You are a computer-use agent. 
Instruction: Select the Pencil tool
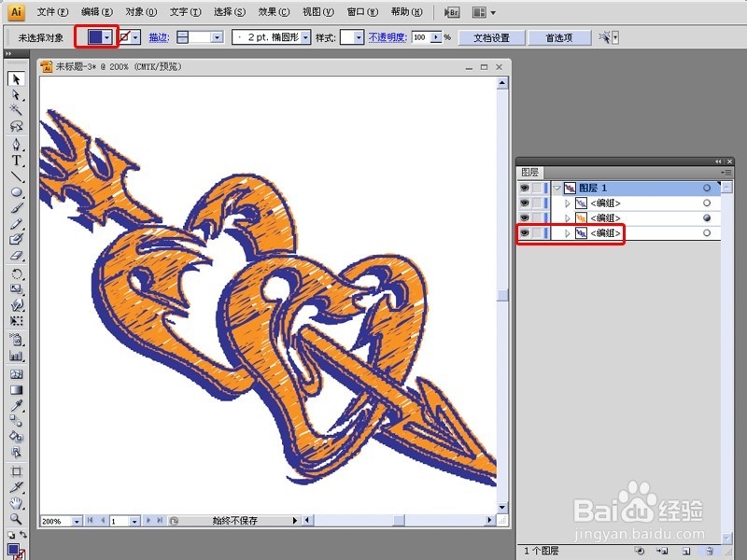pos(16,223)
